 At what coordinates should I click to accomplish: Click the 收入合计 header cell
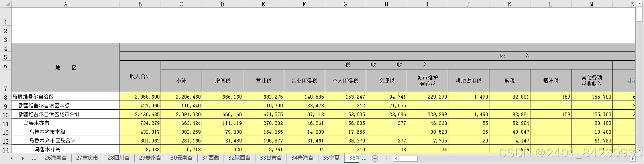pos(140,76)
